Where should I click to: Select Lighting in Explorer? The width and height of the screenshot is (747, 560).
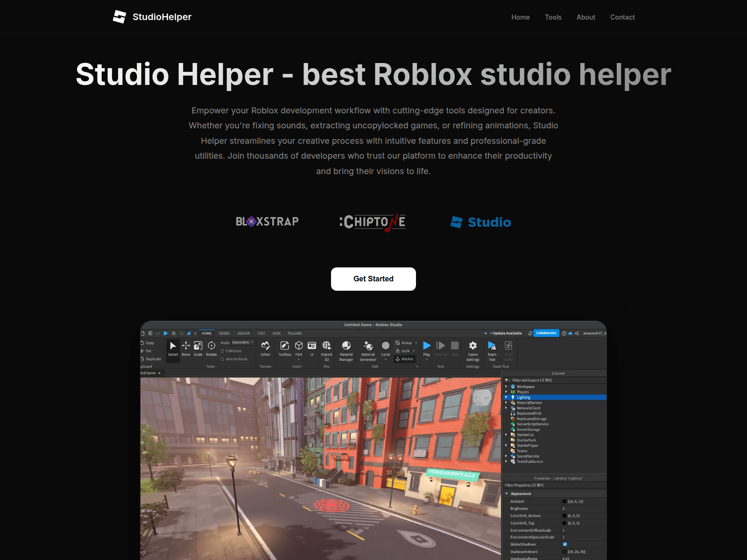pyautogui.click(x=555, y=397)
